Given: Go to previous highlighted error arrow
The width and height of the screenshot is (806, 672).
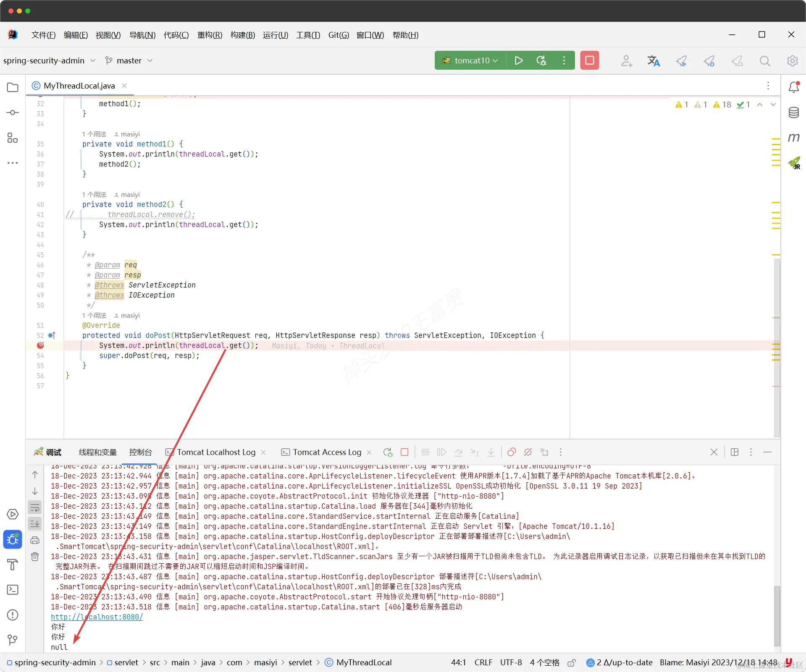Looking at the screenshot, I should coord(760,105).
